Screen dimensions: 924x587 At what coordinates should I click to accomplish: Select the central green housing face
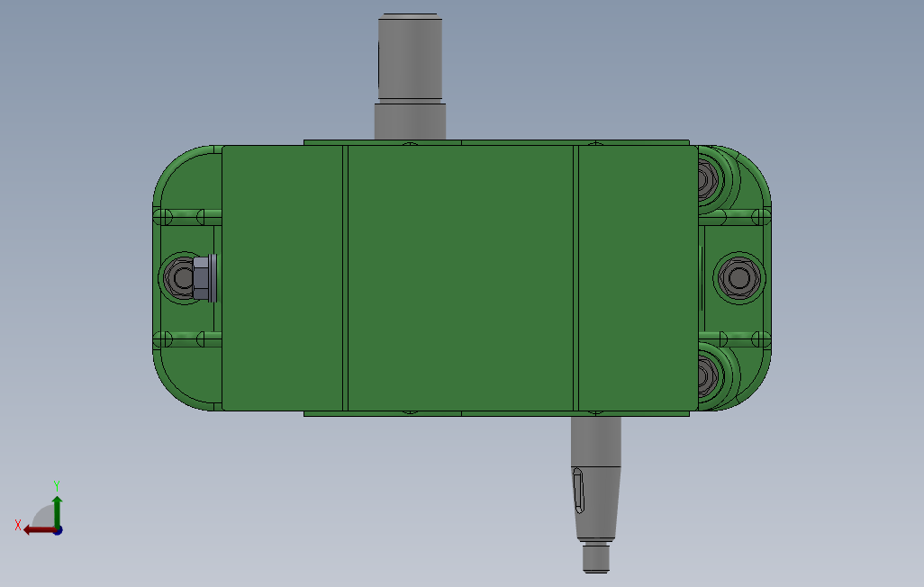(460, 278)
